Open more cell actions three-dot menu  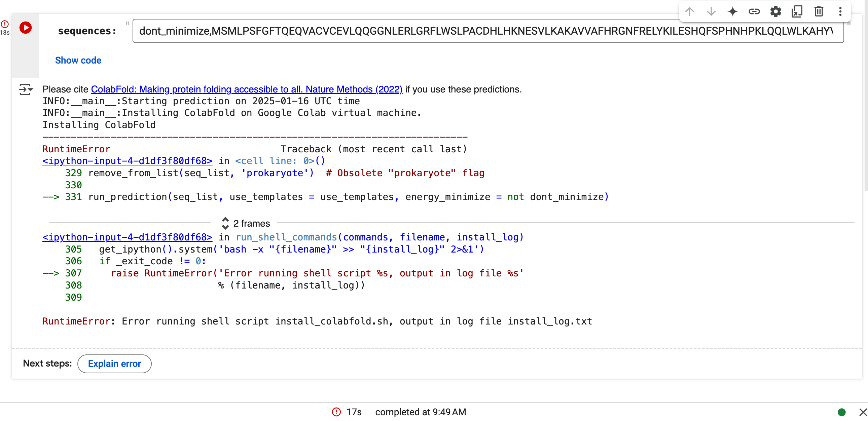[840, 12]
